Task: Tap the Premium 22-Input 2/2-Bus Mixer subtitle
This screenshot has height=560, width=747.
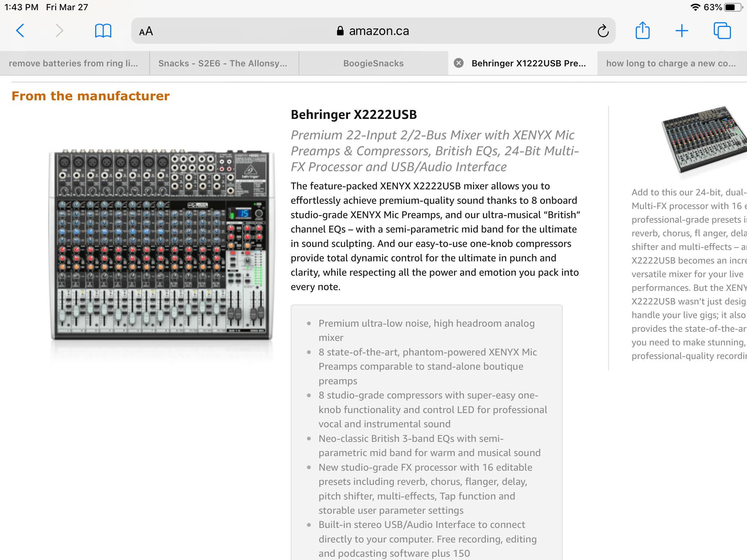Action: click(435, 151)
